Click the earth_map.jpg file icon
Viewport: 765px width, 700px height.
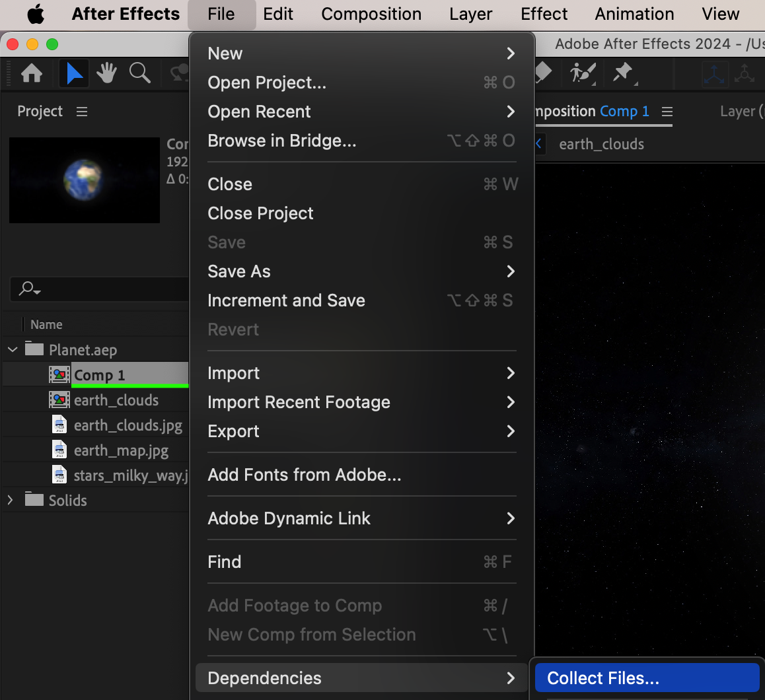[59, 449]
